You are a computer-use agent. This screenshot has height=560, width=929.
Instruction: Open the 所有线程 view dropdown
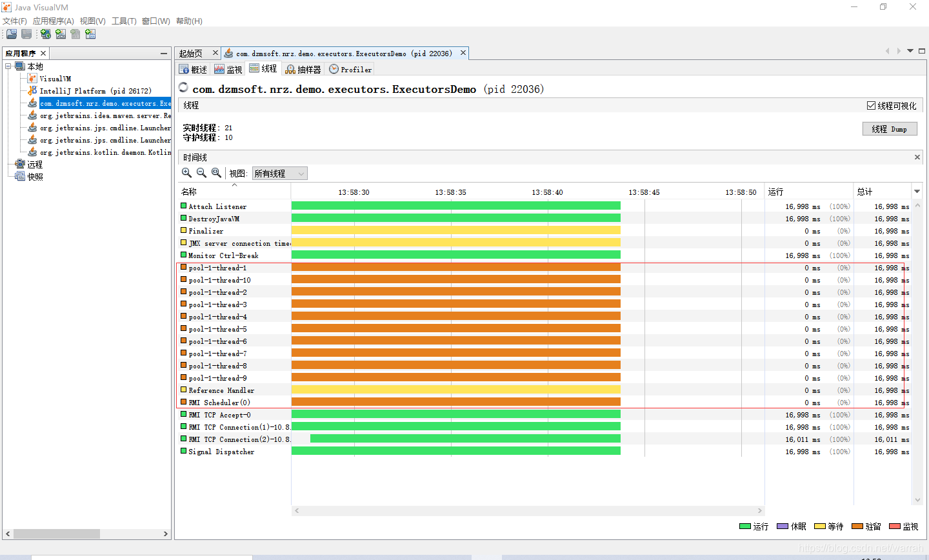(279, 174)
